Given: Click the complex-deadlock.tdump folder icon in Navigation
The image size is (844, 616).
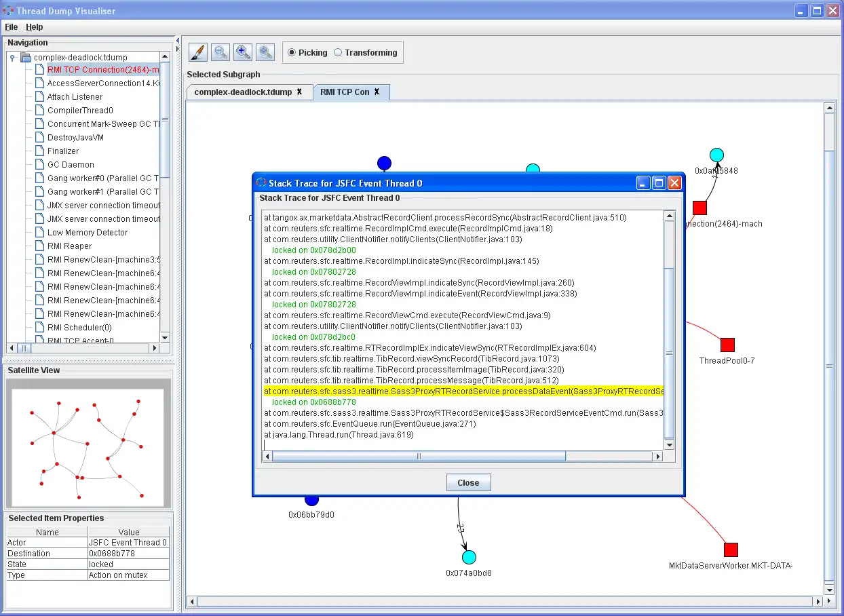Looking at the screenshot, I should pyautogui.click(x=26, y=57).
